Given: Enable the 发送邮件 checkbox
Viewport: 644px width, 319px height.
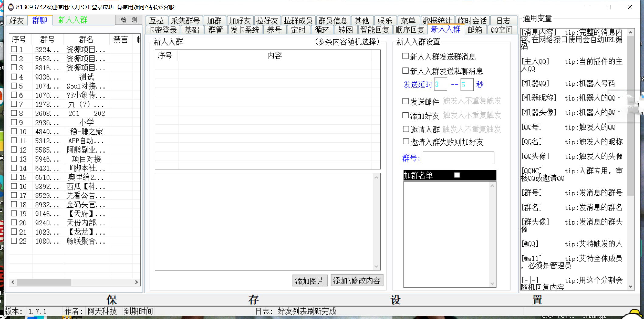Looking at the screenshot, I should click(405, 101).
